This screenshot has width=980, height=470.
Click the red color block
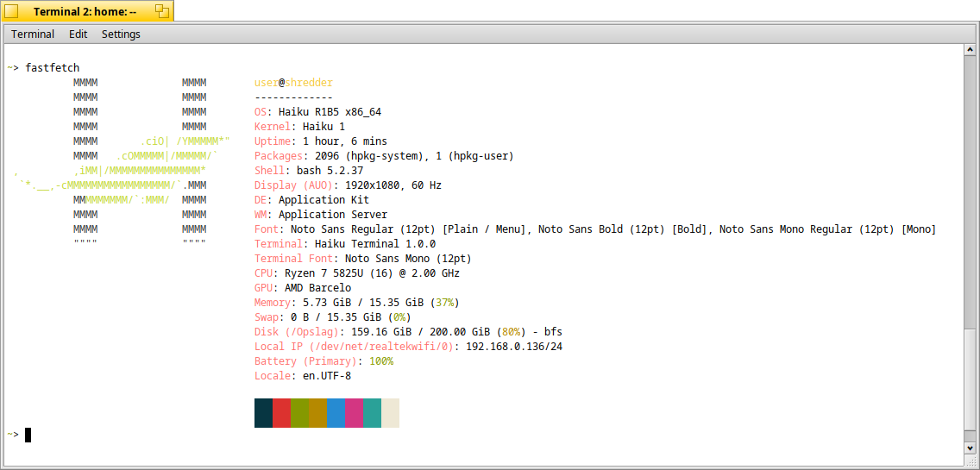click(x=281, y=413)
